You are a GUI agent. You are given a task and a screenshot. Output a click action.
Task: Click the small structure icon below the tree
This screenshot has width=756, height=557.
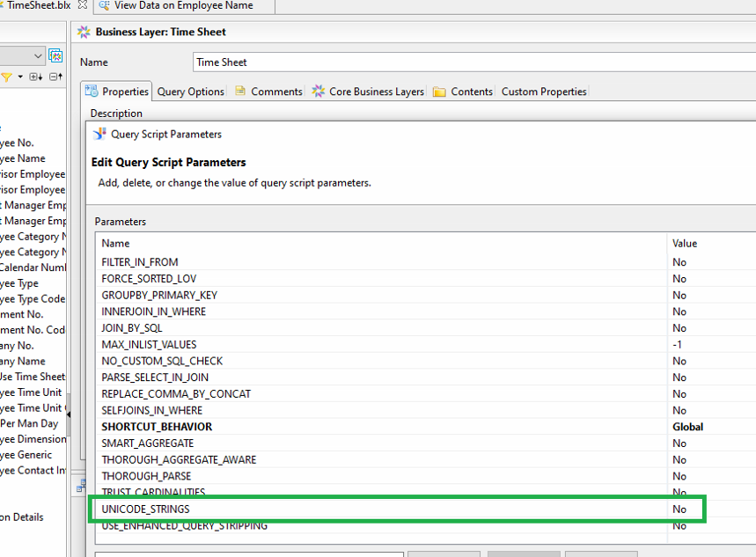point(79,486)
